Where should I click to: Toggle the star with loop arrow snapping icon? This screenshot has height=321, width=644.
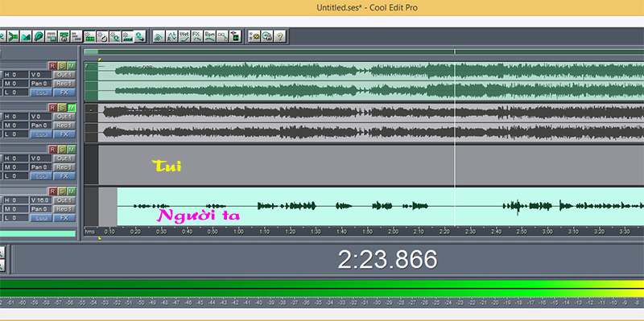102,36
